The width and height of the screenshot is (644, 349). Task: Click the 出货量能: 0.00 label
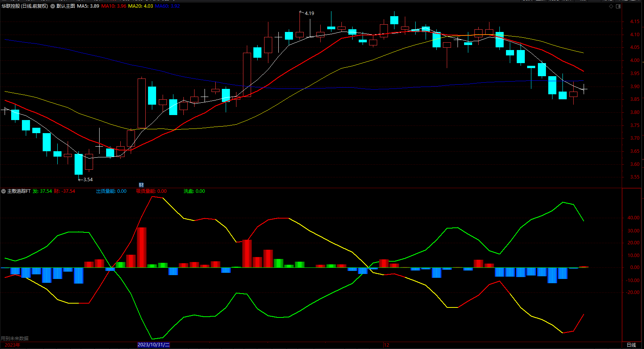pyautogui.click(x=111, y=191)
